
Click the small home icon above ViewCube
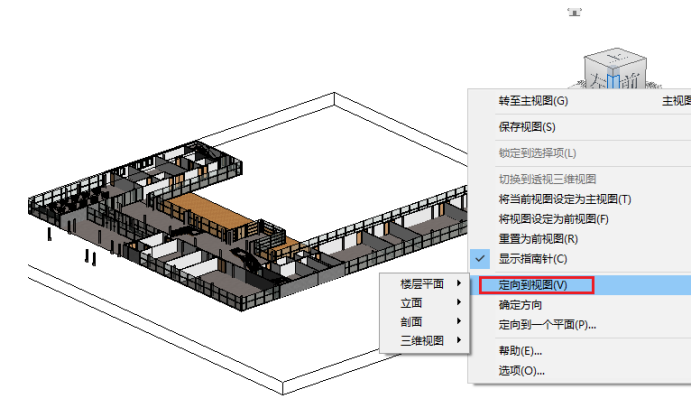(x=574, y=12)
